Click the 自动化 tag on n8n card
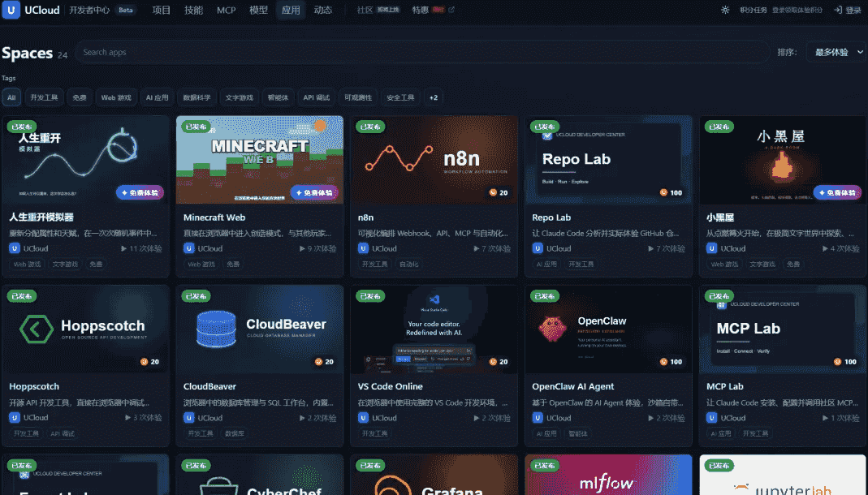Screen dimensions: 868x495 click(x=409, y=265)
